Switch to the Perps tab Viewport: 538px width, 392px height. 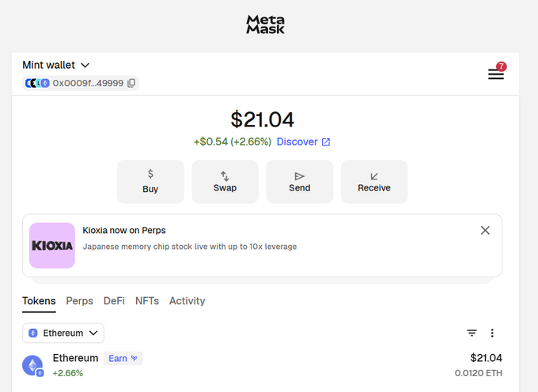click(x=80, y=301)
